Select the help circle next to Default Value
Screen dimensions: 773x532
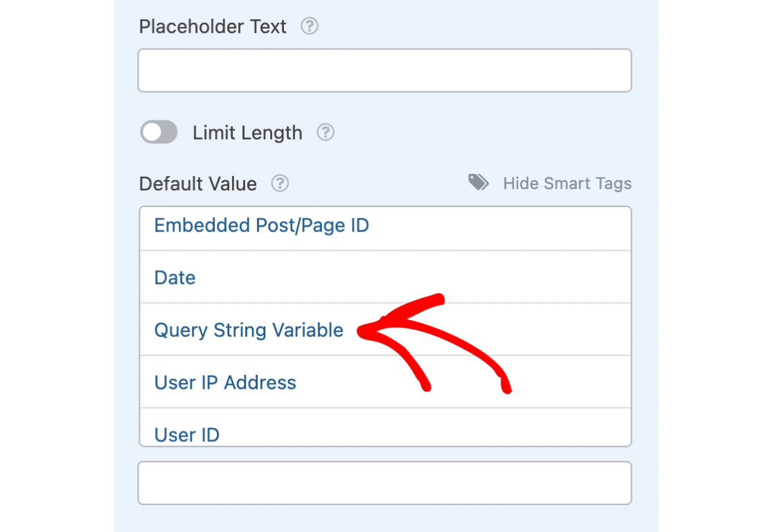coord(280,184)
